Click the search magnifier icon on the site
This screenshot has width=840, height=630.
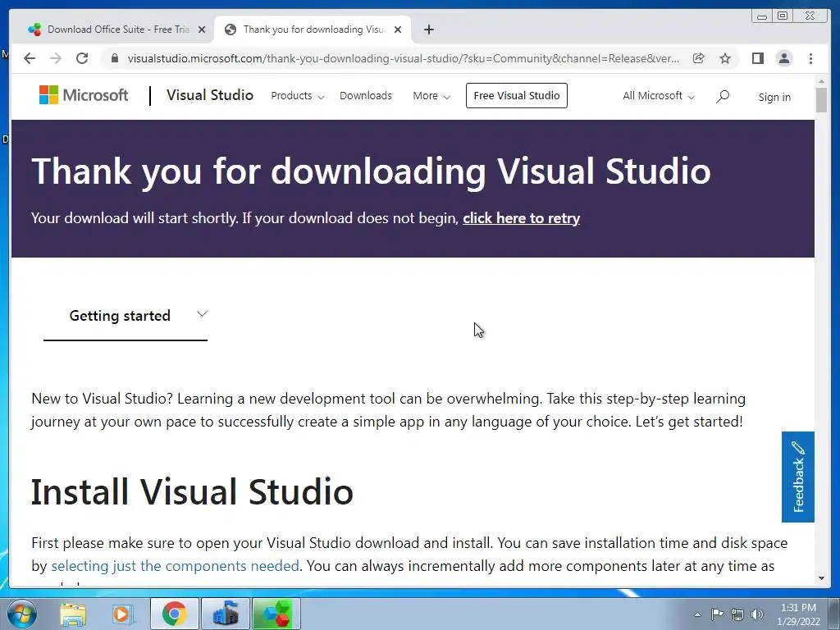[x=723, y=97]
